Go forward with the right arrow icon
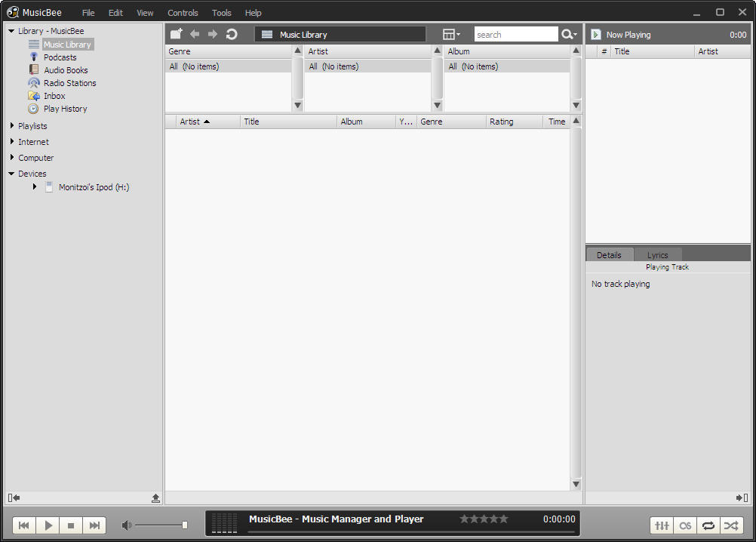Screen dimensions: 756x542 pos(213,34)
